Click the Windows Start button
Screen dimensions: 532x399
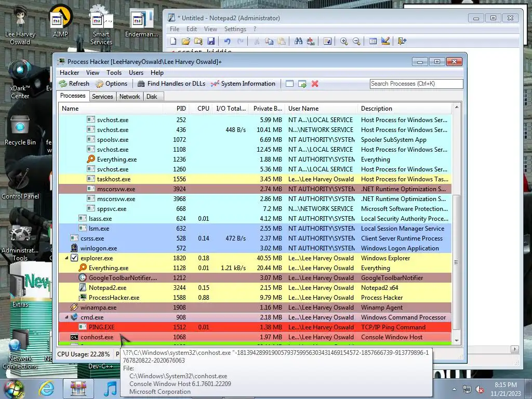[14, 389]
